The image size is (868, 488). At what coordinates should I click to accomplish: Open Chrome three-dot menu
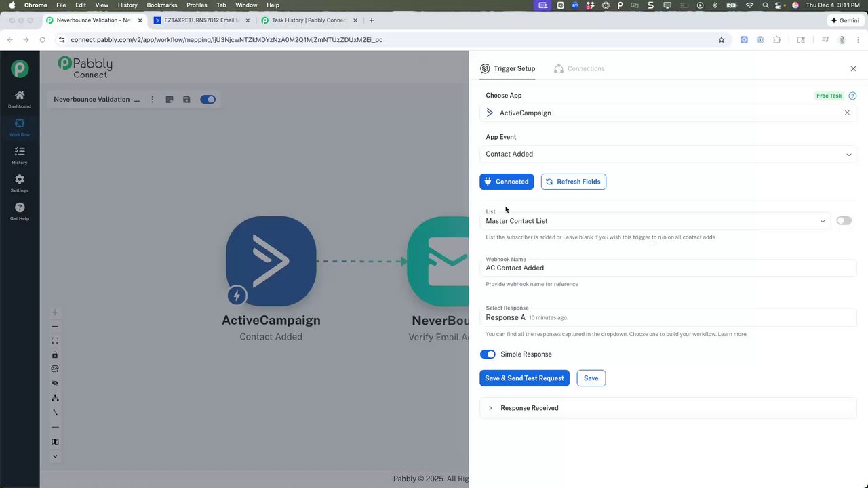pyautogui.click(x=858, y=40)
